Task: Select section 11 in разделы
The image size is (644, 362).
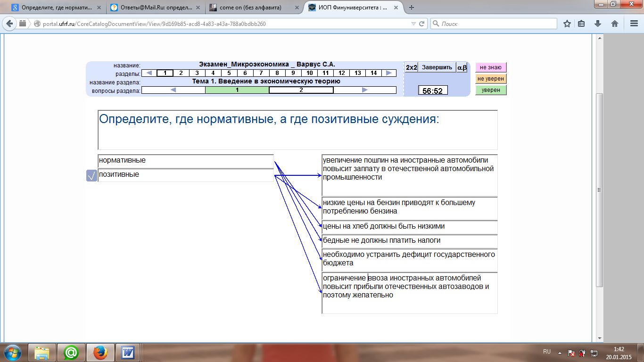Action: [325, 73]
